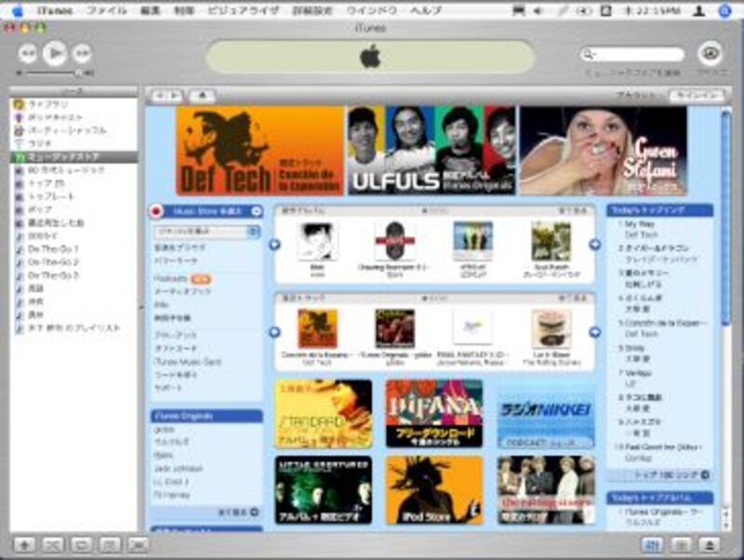This screenshot has width=744, height=560.
Task: Open the Gwen Stefani banner
Action: (x=603, y=151)
